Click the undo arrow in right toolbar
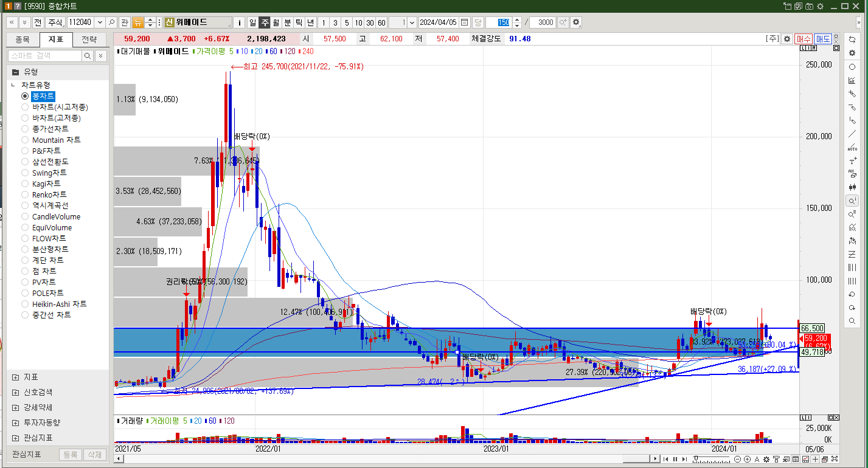The width and height of the screenshot is (868, 468). (852, 294)
